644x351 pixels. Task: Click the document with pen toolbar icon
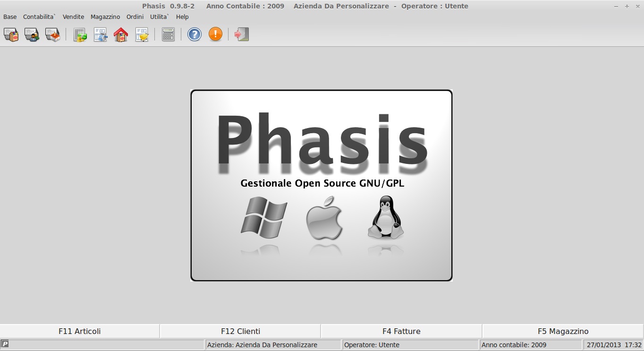[x=101, y=34]
